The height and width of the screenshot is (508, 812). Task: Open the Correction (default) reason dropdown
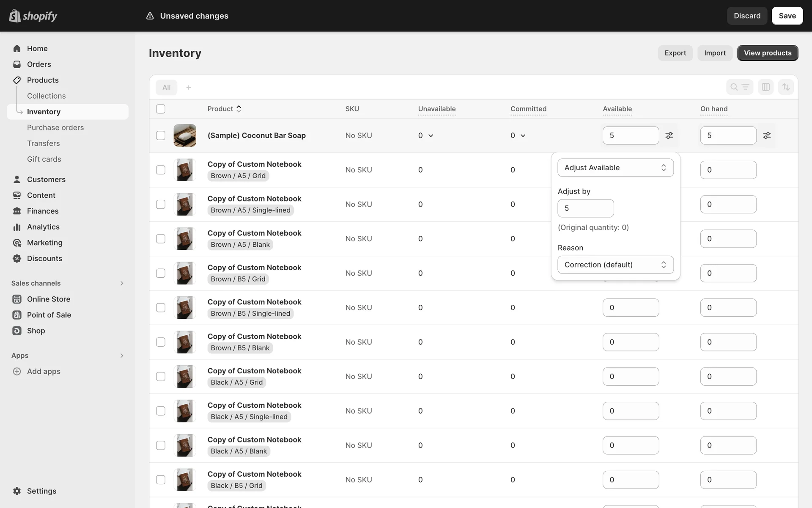pyautogui.click(x=615, y=265)
